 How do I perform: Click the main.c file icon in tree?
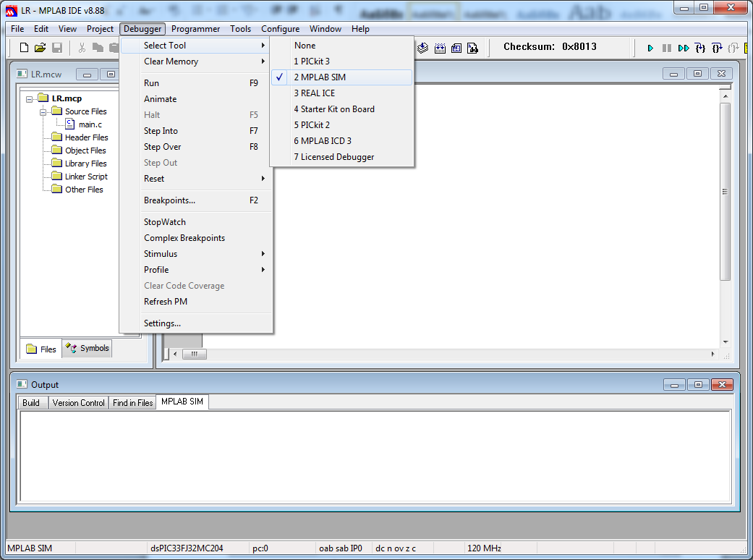pos(70,124)
